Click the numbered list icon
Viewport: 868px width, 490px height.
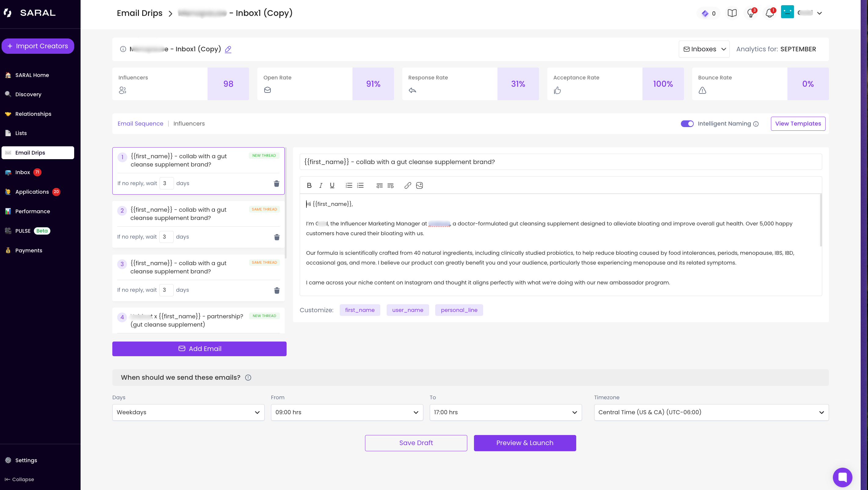click(x=349, y=185)
